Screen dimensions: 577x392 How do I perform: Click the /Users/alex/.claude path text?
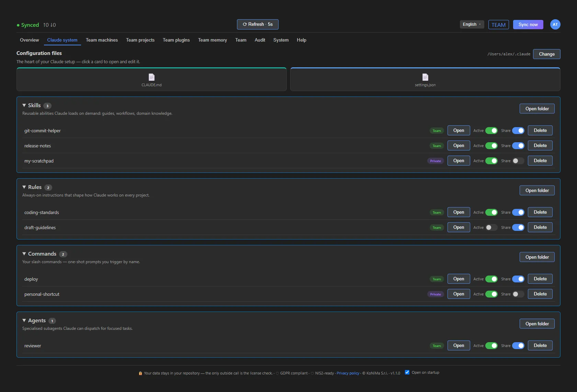[x=509, y=54]
